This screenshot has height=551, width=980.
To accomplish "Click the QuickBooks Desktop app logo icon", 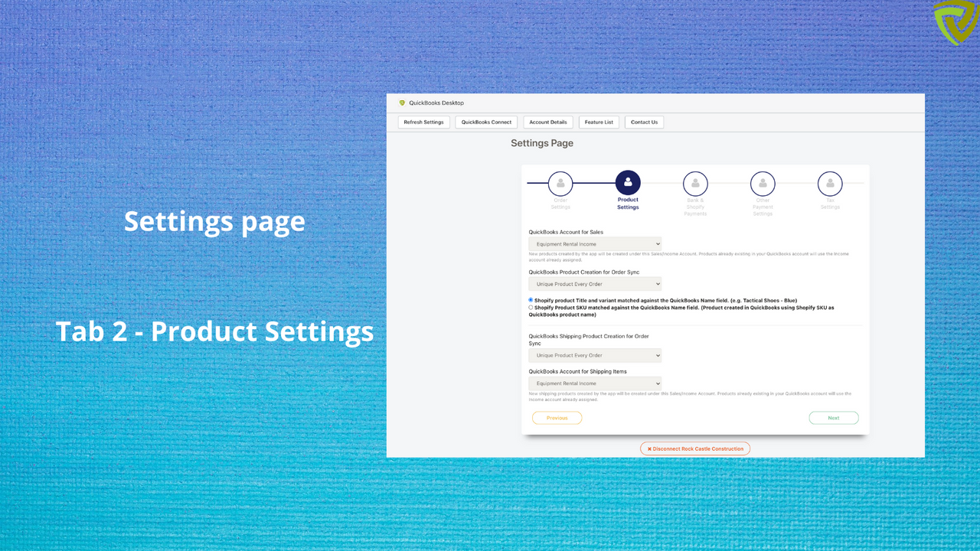I will point(402,103).
